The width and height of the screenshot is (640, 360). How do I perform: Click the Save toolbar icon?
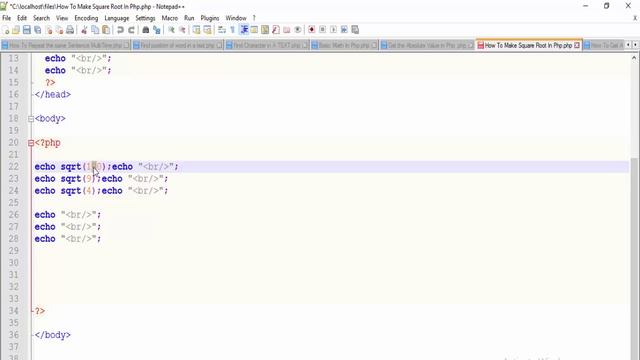click(27, 30)
